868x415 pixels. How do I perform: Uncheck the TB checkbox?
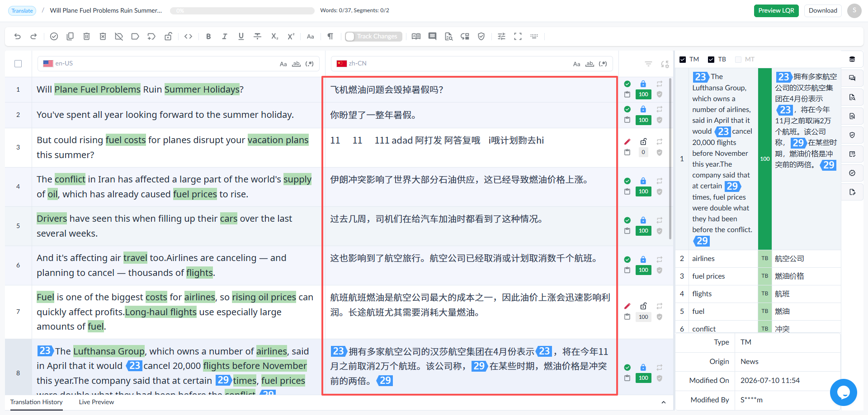click(x=711, y=60)
